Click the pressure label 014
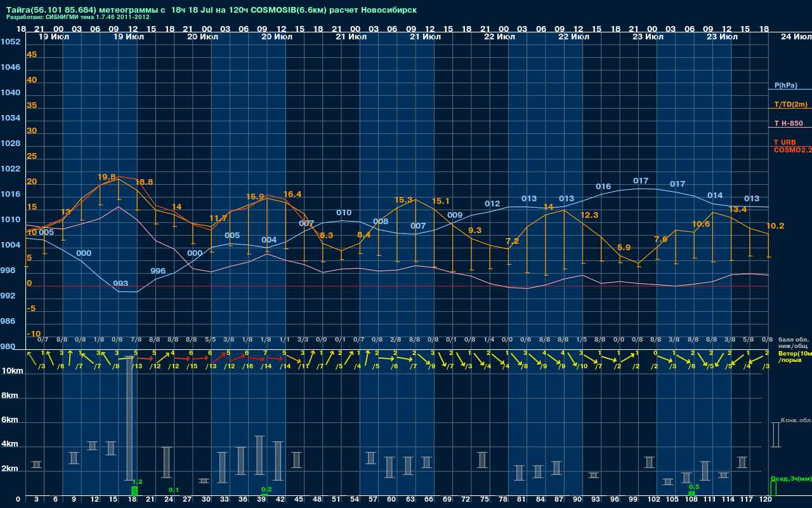 point(715,196)
